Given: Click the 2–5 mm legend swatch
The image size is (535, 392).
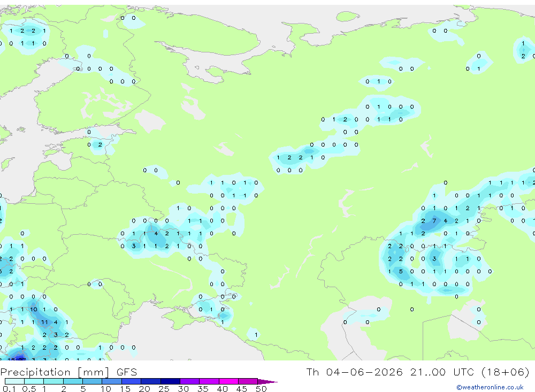Looking at the screenshot, I should pos(73,381).
